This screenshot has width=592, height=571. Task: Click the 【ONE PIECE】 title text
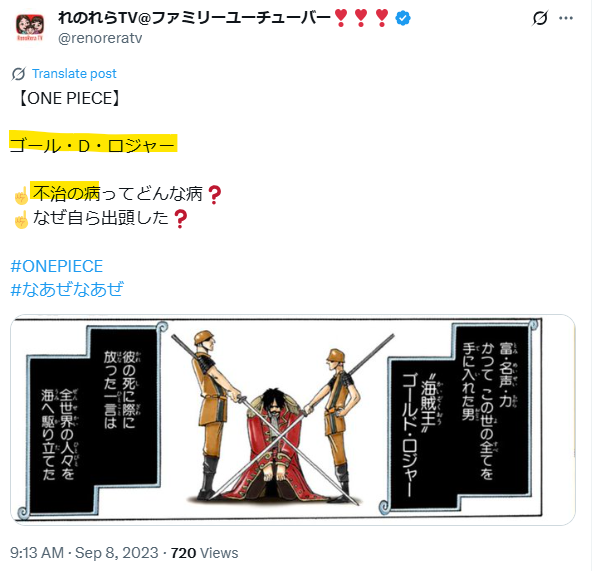(x=70, y=98)
